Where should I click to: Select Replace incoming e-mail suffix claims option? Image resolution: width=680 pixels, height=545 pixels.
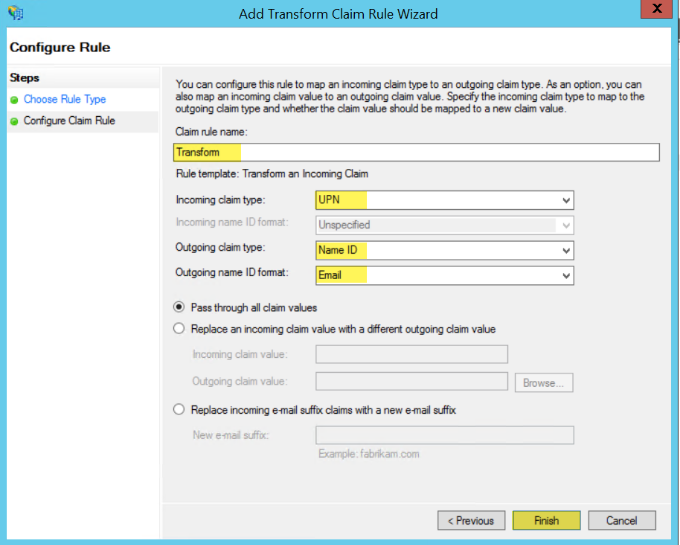(180, 409)
